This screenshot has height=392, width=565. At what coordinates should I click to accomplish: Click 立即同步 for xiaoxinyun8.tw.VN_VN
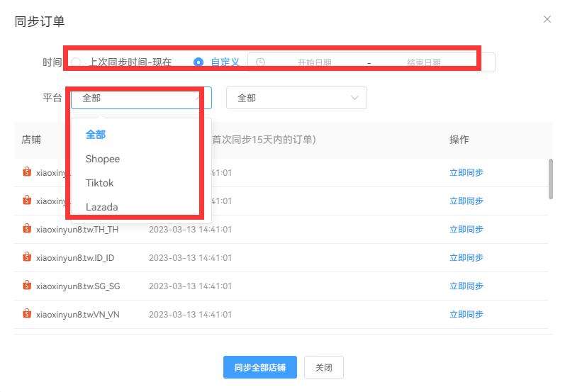(466, 315)
